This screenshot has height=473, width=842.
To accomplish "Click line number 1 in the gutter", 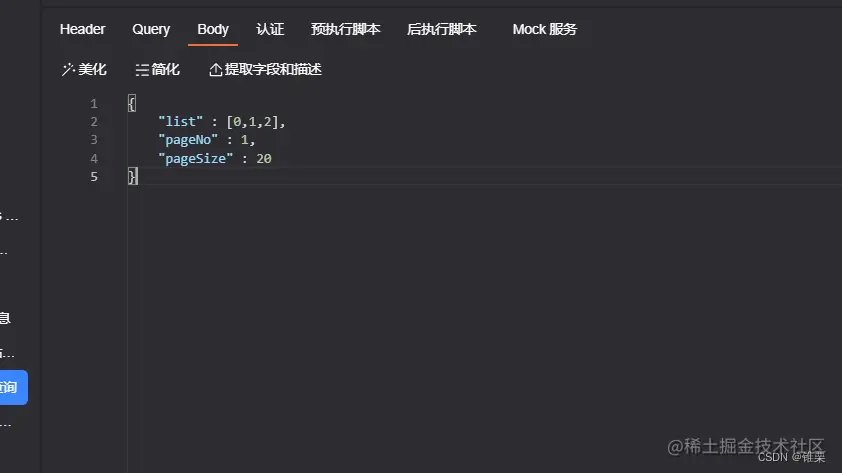I will (x=94, y=103).
